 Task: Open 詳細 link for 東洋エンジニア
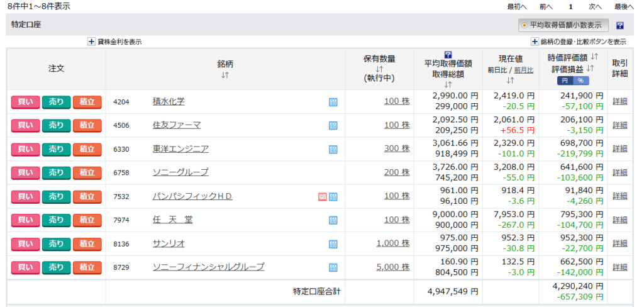(619, 149)
